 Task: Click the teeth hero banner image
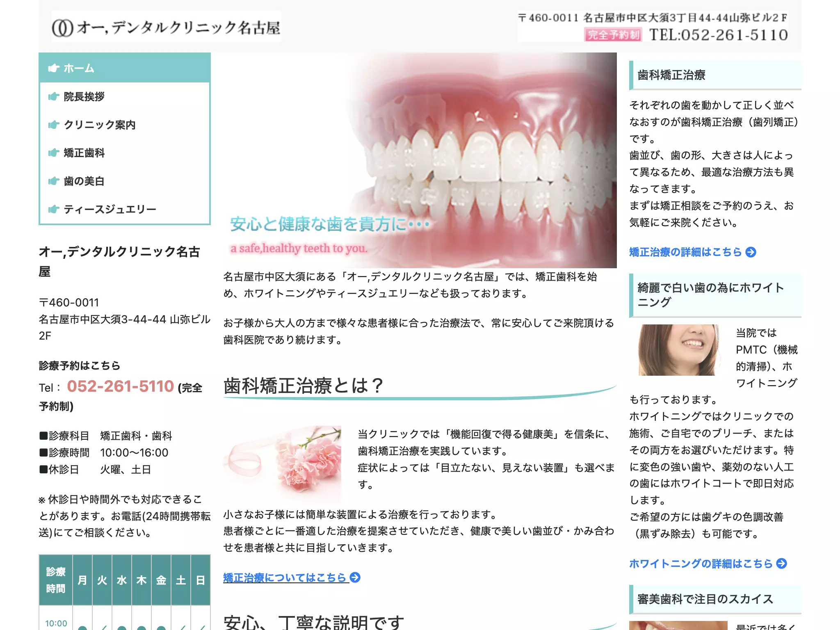(420, 160)
